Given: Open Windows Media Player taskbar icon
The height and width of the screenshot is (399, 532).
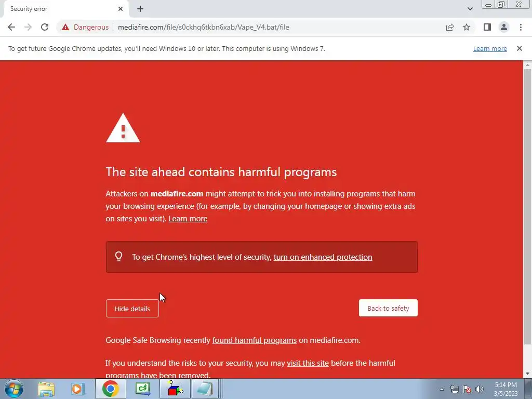Looking at the screenshot, I should 77,389.
